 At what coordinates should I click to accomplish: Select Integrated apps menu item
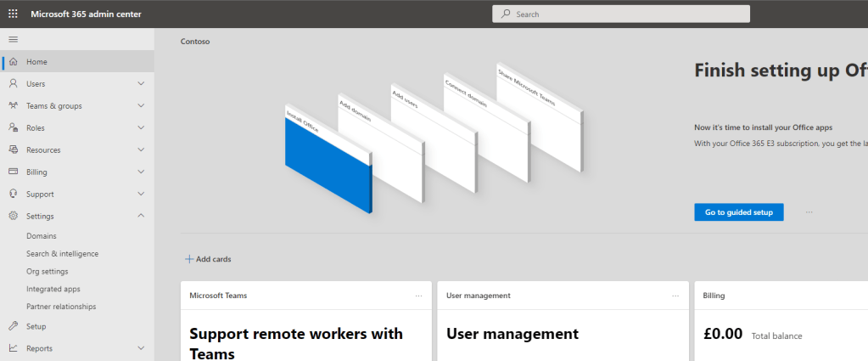point(53,289)
